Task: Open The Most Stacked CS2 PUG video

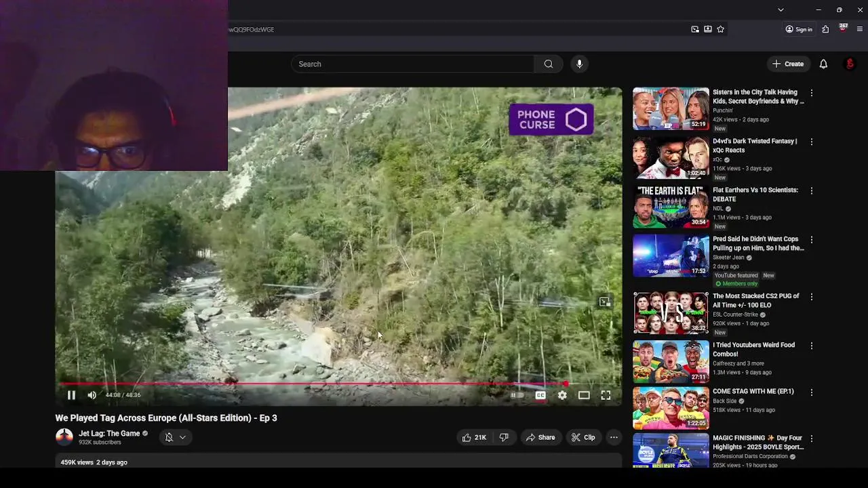Action: click(671, 312)
